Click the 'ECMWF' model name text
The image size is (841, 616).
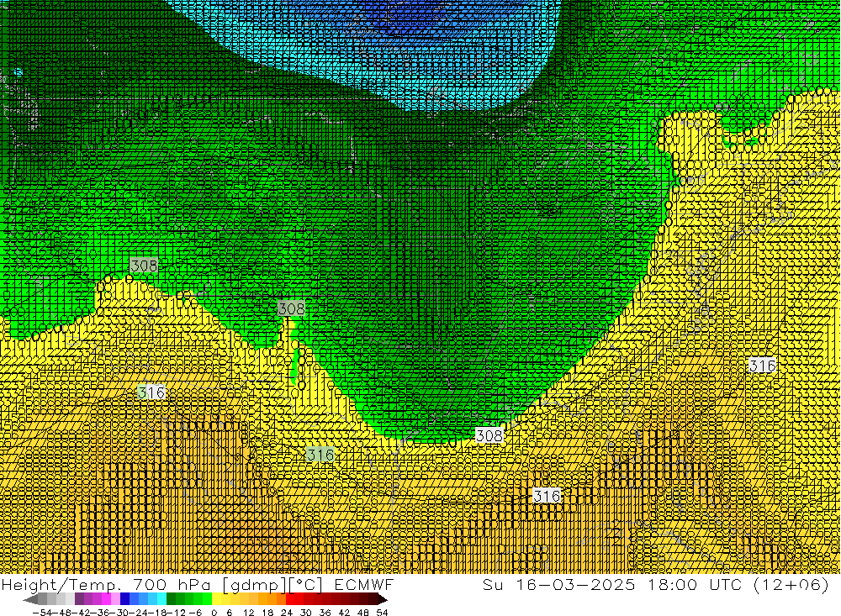click(364, 584)
